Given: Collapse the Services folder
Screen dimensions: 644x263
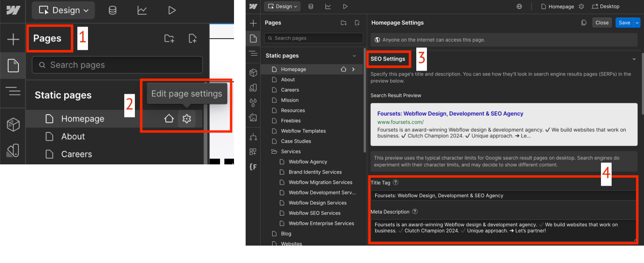Looking at the screenshot, I should tap(275, 152).
